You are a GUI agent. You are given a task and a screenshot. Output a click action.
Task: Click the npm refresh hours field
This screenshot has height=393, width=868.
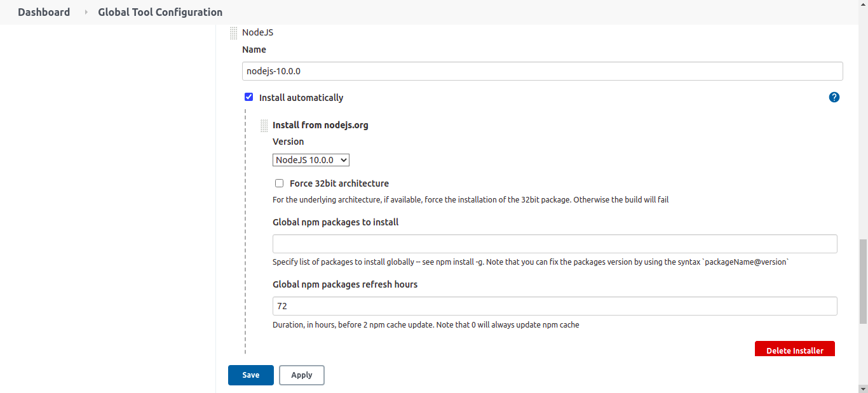[555, 306]
